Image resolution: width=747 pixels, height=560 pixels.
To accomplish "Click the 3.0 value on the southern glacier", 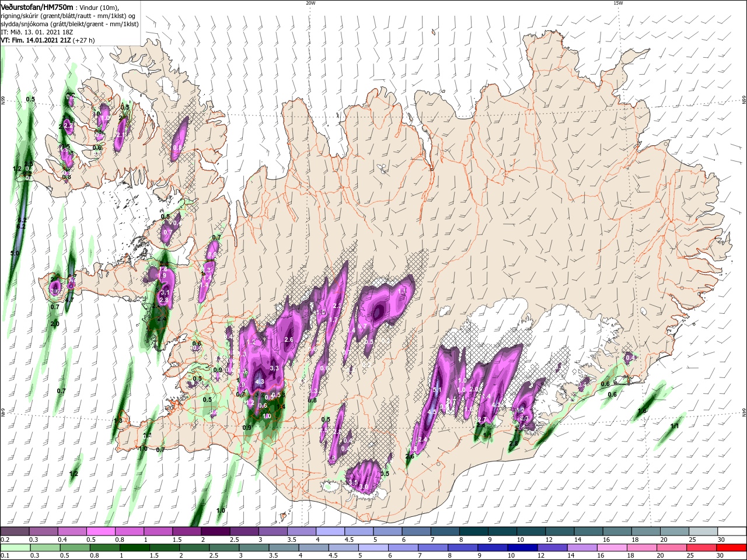I will coord(364,487).
